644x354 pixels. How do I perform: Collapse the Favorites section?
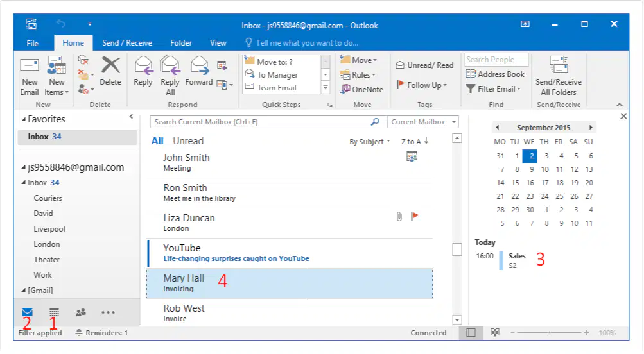(23, 120)
